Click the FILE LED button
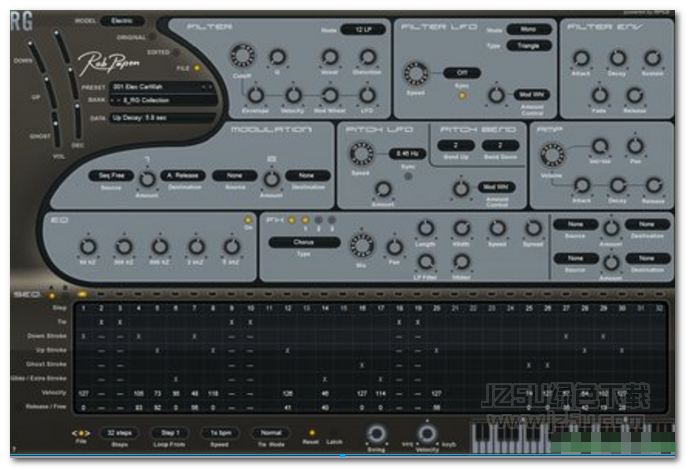The height and width of the screenshot is (469, 686). click(197, 68)
